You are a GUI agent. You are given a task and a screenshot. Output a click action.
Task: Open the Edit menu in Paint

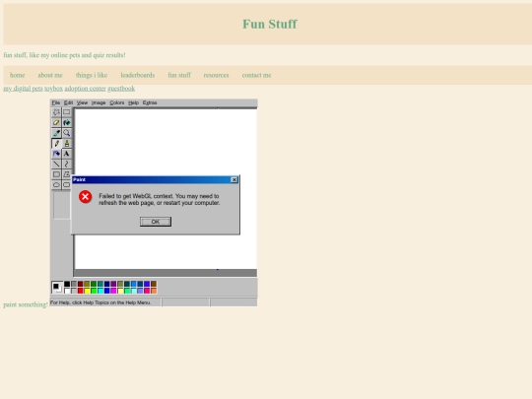coord(68,102)
